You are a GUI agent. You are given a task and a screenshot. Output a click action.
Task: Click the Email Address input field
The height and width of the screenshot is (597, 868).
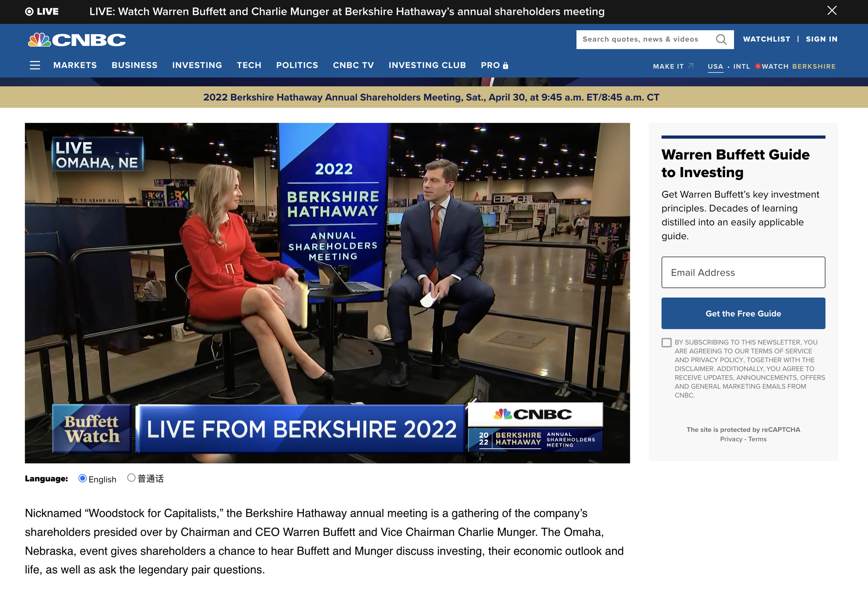[743, 272]
